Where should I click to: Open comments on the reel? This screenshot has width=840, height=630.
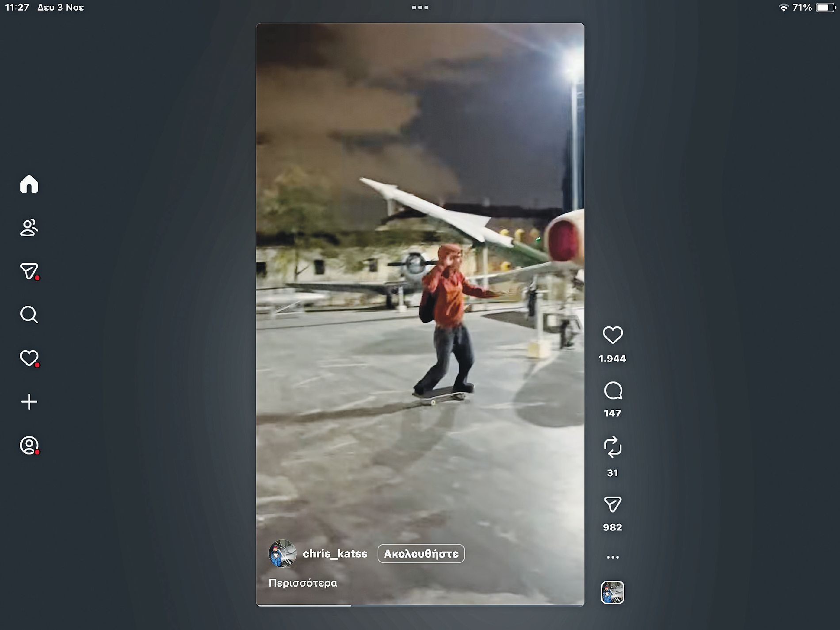tap(612, 391)
